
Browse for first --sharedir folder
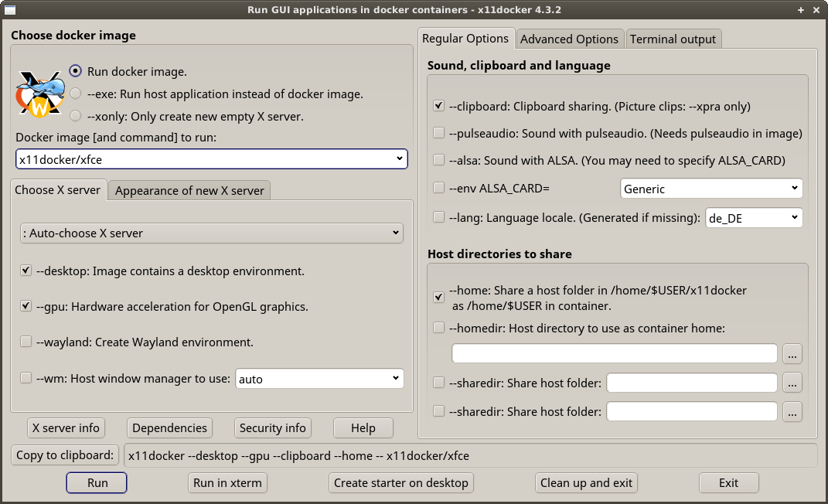pyautogui.click(x=792, y=383)
